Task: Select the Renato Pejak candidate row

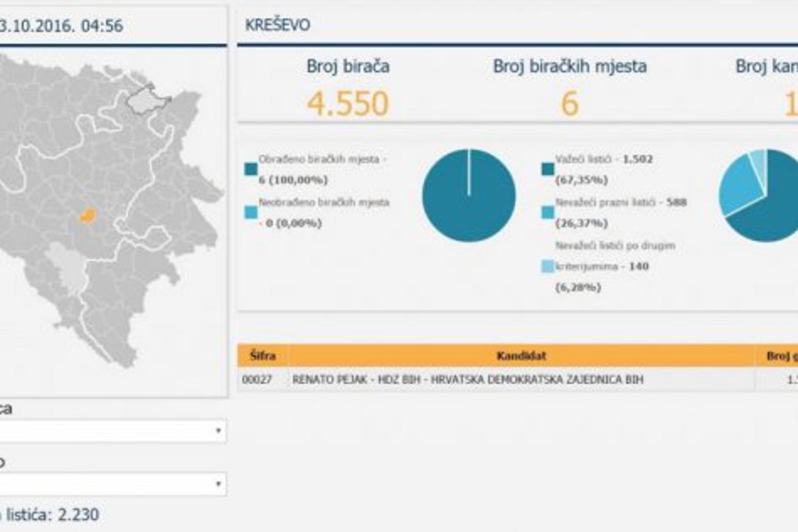Action: coord(467,379)
